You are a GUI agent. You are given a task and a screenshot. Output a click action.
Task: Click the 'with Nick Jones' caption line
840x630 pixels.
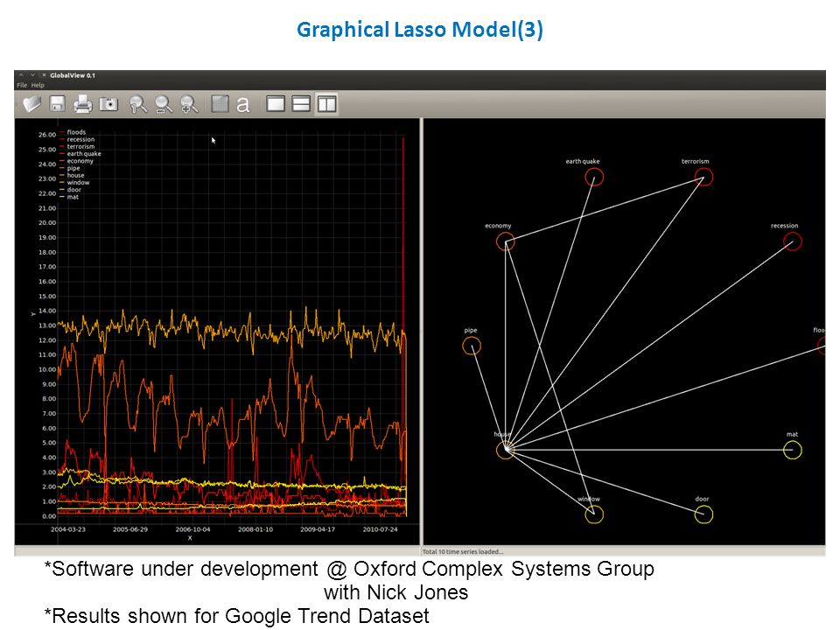[395, 592]
